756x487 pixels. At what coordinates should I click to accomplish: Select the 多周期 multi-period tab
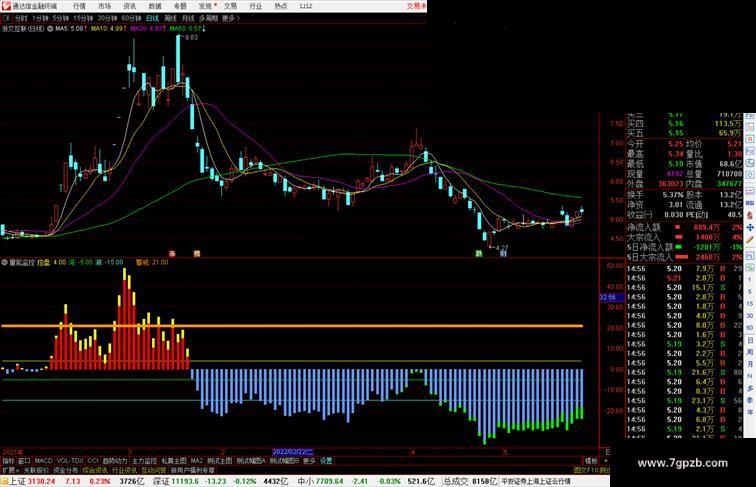tap(209, 18)
